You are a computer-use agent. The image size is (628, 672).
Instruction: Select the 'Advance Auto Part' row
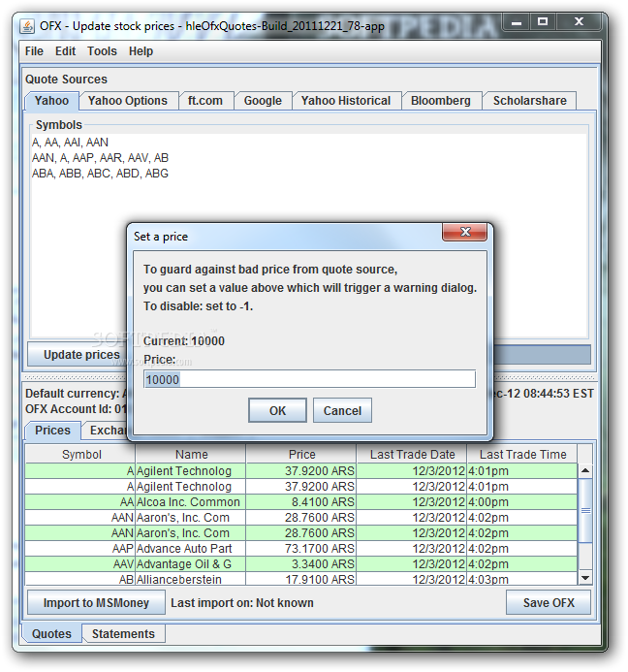(301, 549)
